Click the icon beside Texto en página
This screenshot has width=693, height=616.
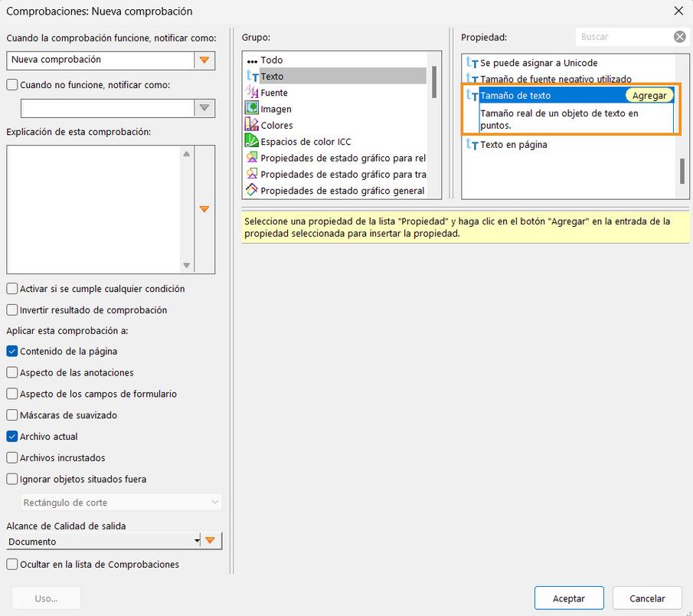[x=472, y=144]
